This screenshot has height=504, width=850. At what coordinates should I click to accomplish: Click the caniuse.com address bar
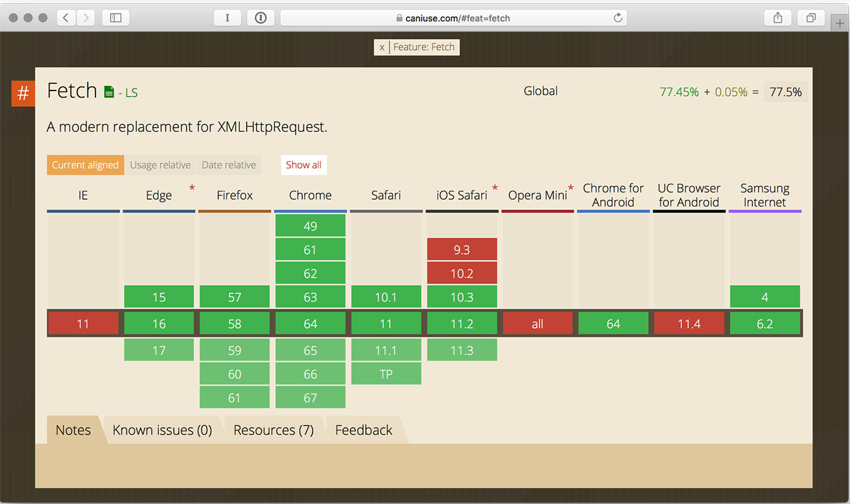pyautogui.click(x=453, y=18)
